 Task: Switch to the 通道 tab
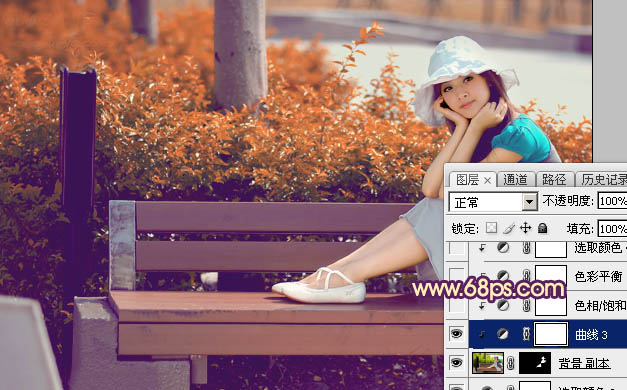pyautogui.click(x=515, y=180)
